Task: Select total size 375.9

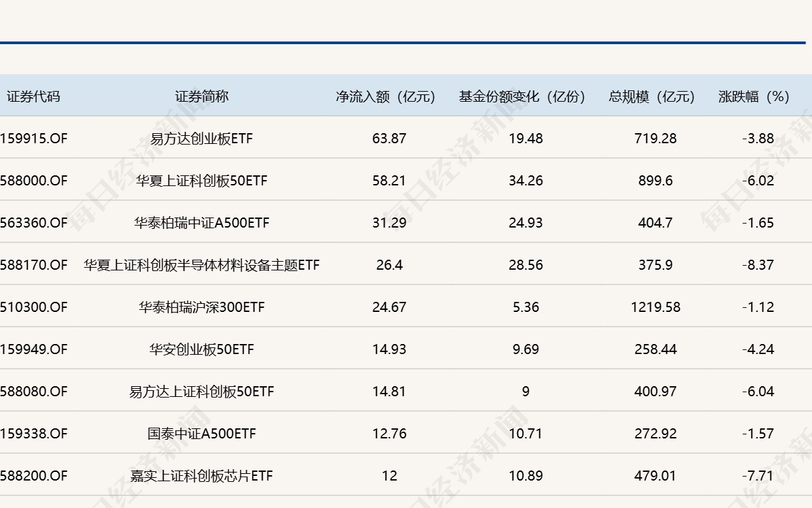Action: click(655, 265)
